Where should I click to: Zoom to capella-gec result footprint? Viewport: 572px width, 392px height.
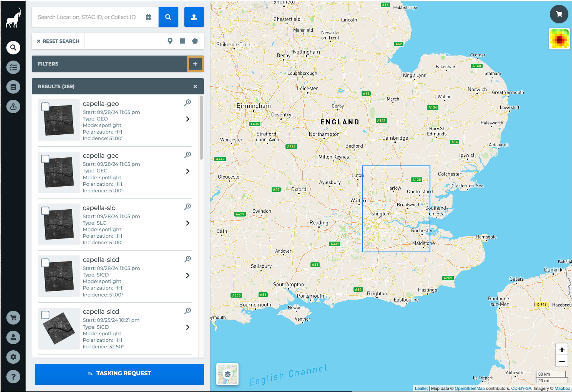pyautogui.click(x=188, y=155)
